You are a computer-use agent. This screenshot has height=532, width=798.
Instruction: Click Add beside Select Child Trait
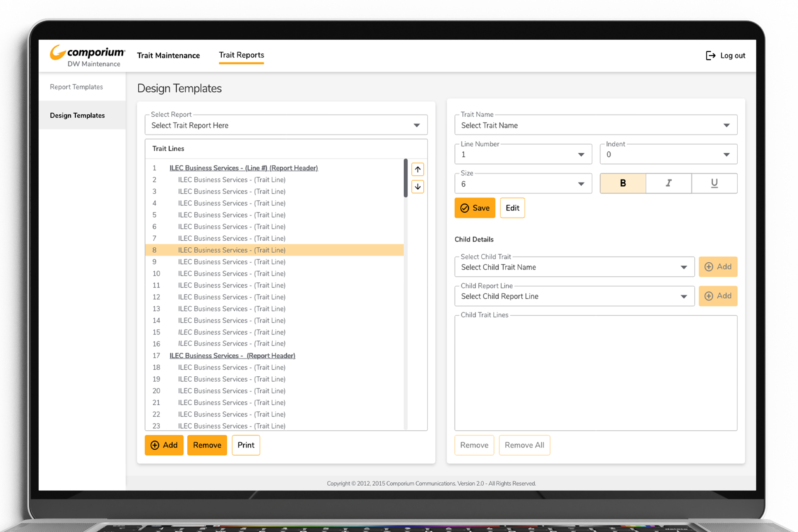[x=718, y=267]
